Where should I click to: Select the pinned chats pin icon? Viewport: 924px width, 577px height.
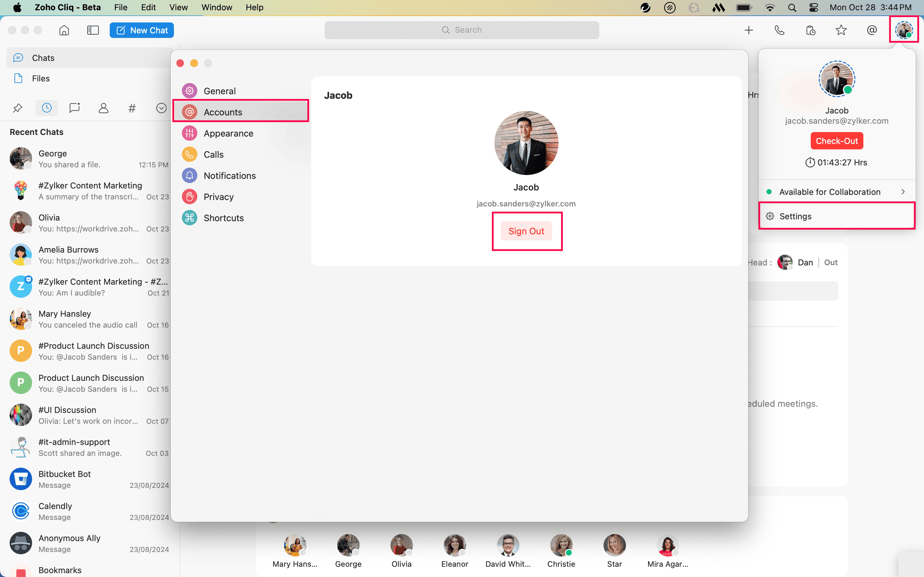tap(18, 108)
